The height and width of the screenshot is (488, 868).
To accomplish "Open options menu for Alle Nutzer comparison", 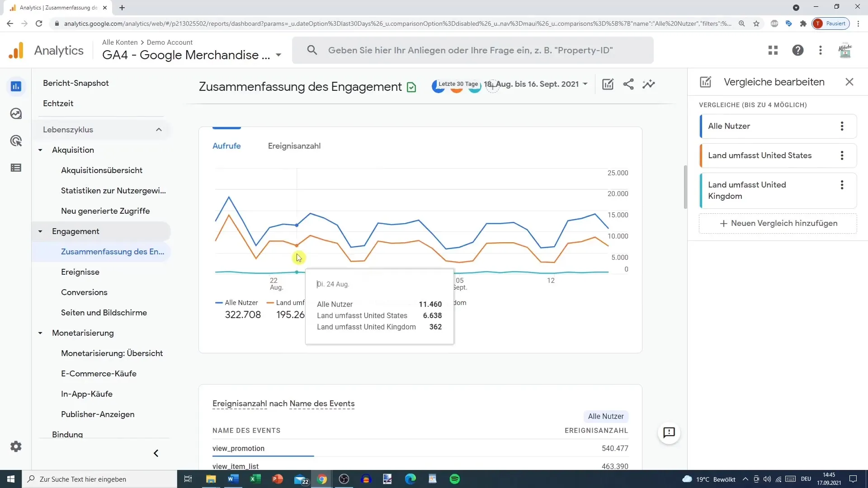I will pos(842,126).
